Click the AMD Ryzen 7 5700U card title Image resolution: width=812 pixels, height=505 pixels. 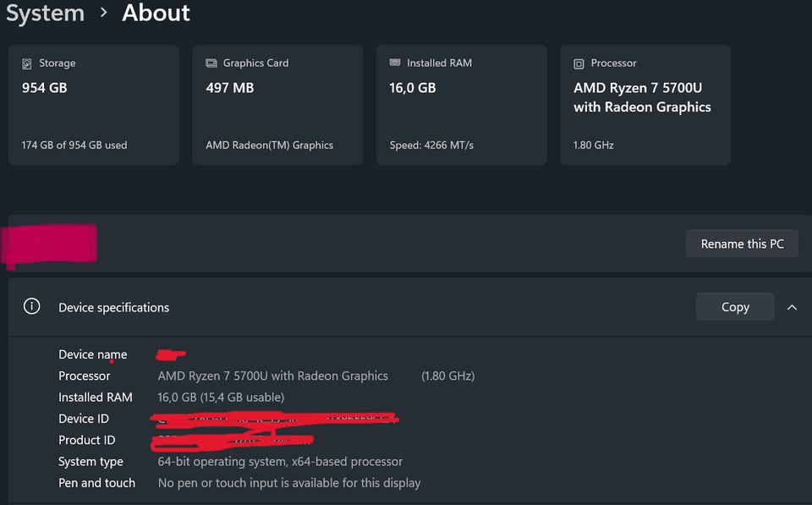click(x=642, y=97)
